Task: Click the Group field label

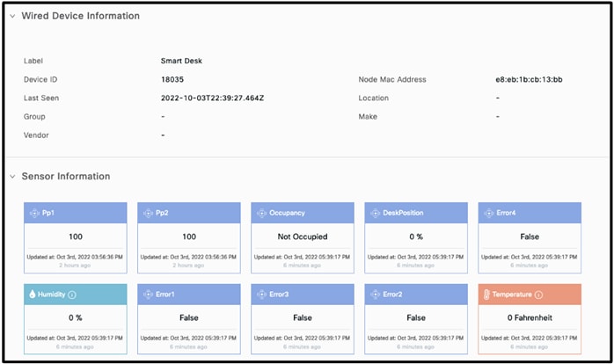Action: pyautogui.click(x=34, y=117)
